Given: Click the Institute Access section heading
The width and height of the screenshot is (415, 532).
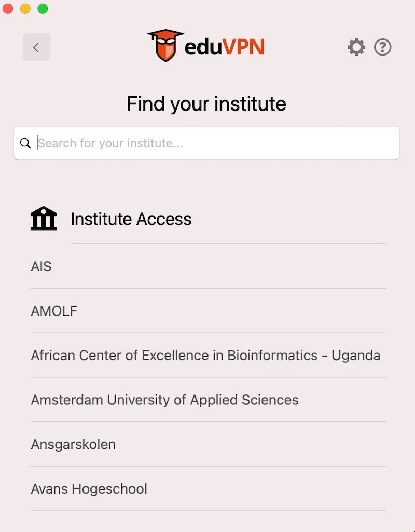Looking at the screenshot, I should coord(131,219).
